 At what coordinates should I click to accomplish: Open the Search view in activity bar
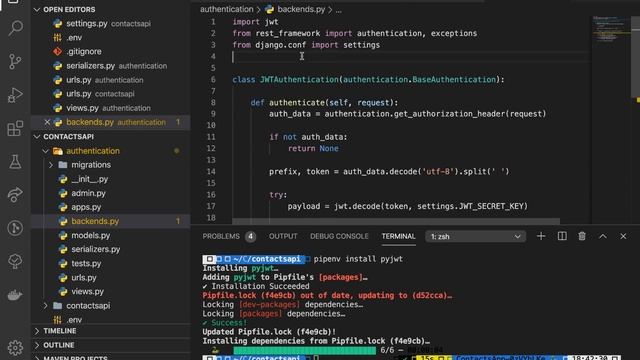tap(16, 28)
